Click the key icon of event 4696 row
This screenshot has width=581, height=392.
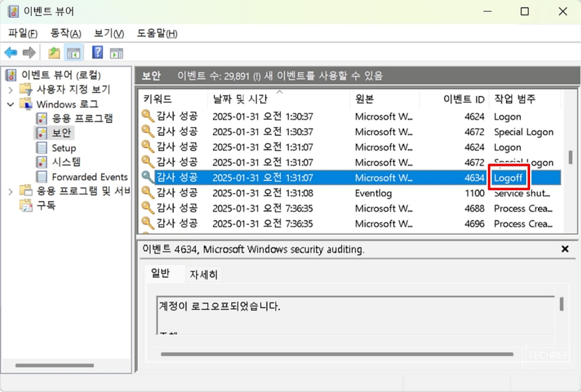click(148, 223)
